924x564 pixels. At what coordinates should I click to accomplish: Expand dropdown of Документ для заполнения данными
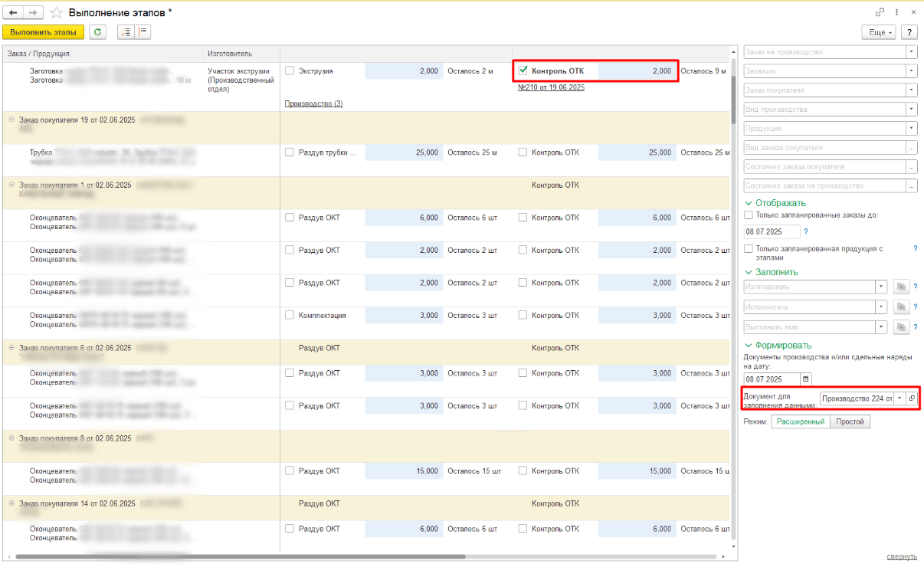(900, 398)
